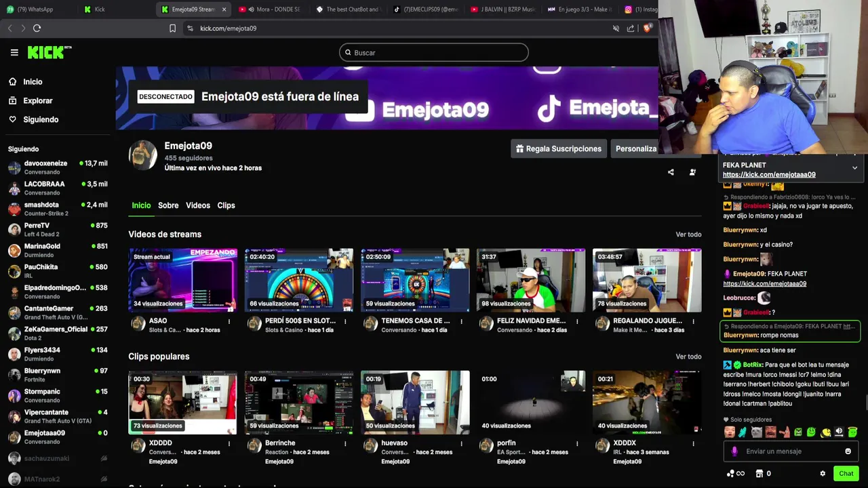Select the Sobre channel tab
This screenshot has width=868, height=488.
tap(168, 205)
